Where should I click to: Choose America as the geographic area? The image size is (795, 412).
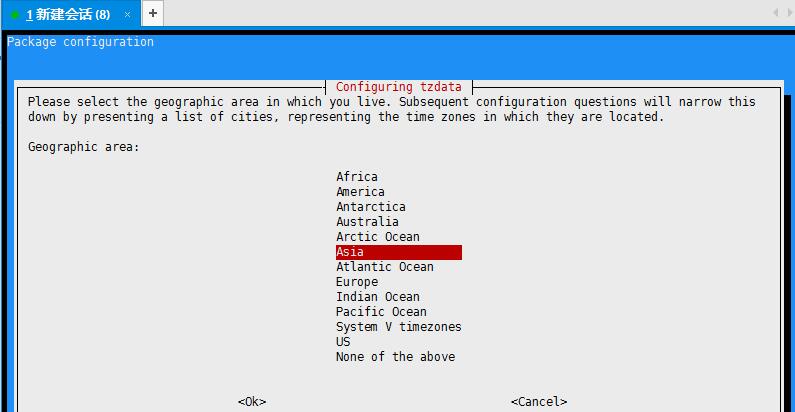[360, 192]
